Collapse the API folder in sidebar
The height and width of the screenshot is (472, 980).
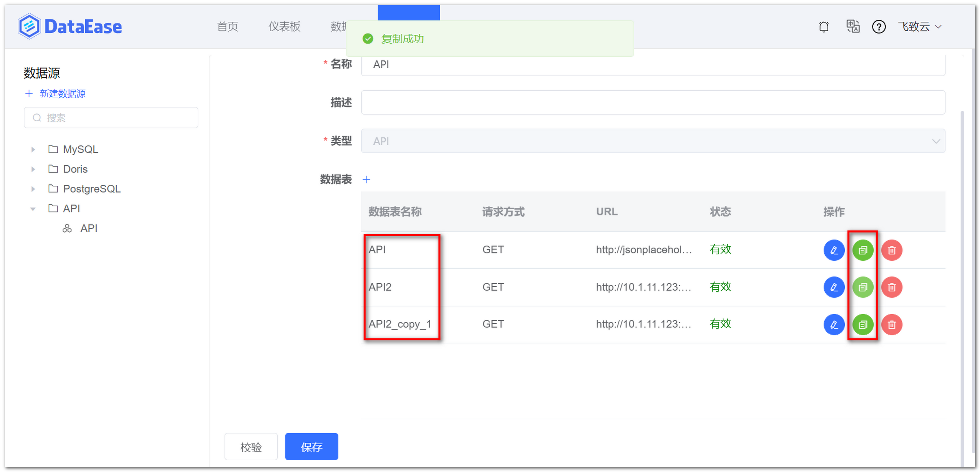click(x=33, y=208)
